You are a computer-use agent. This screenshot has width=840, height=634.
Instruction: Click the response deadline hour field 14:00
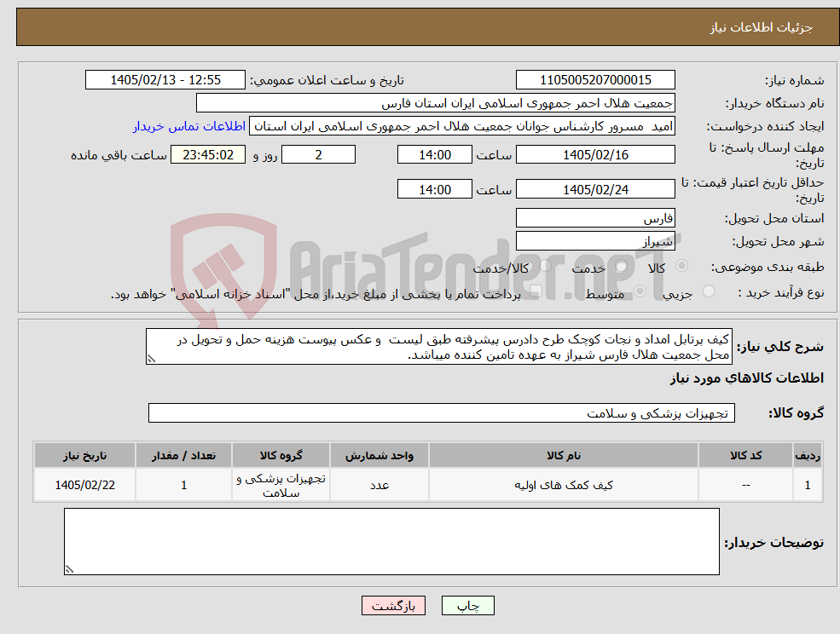(434, 155)
